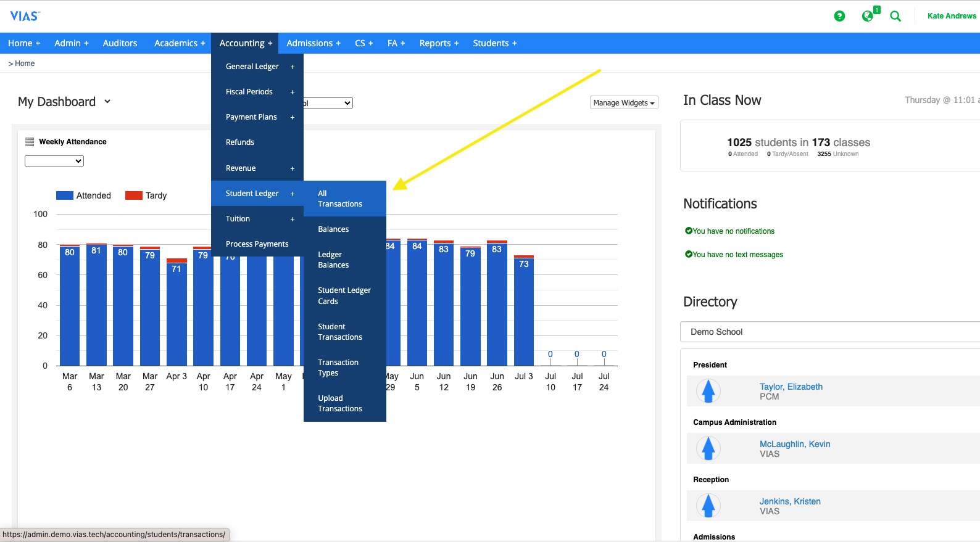980x542 pixels.
Task: Open the globe notifications icon
Action: point(868,16)
